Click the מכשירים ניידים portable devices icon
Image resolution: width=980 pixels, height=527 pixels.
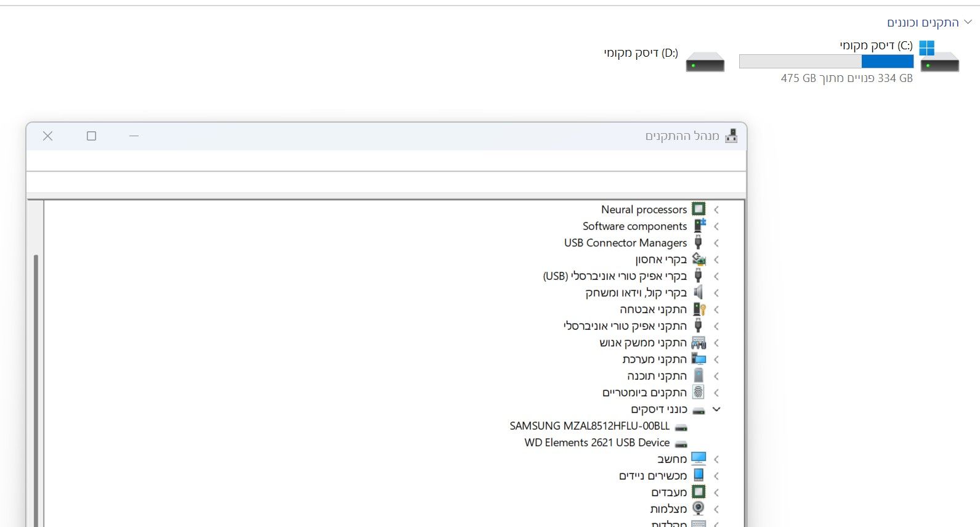699,475
